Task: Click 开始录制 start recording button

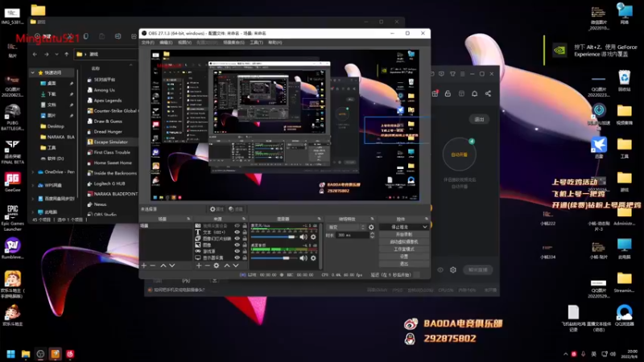Action: coord(404,234)
